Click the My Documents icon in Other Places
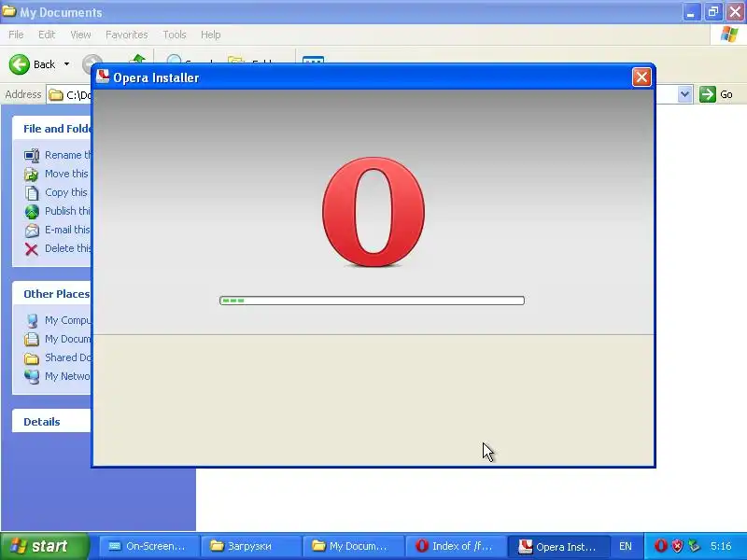Viewport: 747px width, 560px height. coord(32,339)
